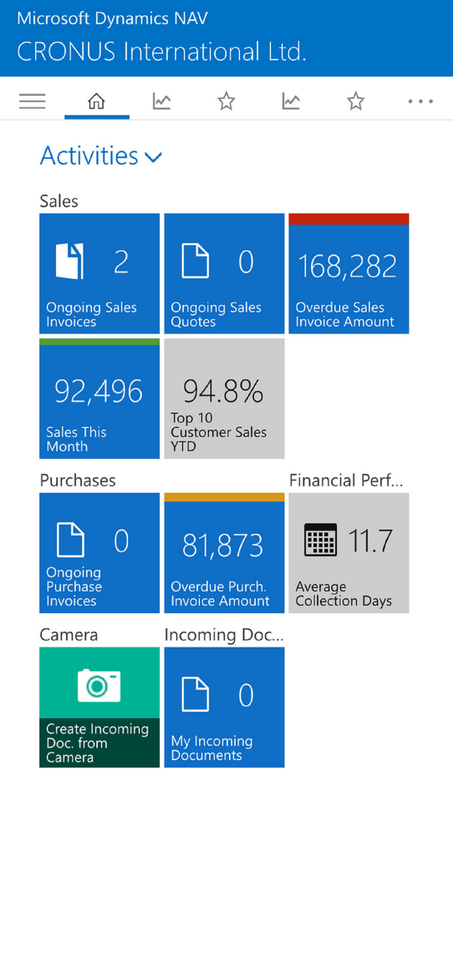Expand the Activities dropdown
The image size is (453, 980).
tap(101, 156)
